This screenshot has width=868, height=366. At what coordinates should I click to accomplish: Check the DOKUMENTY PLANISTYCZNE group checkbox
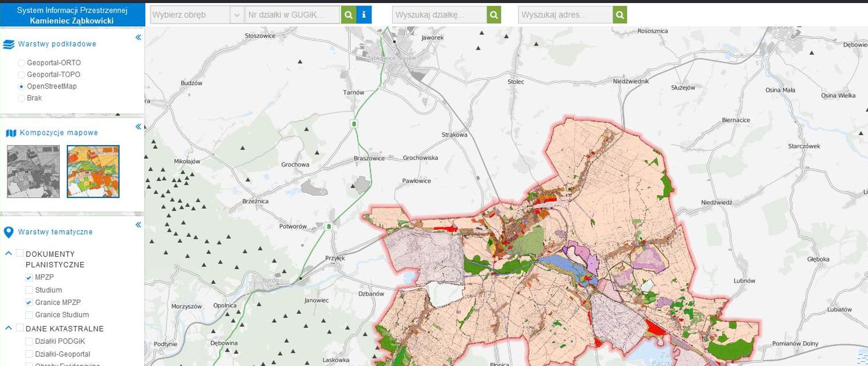pyautogui.click(x=20, y=253)
